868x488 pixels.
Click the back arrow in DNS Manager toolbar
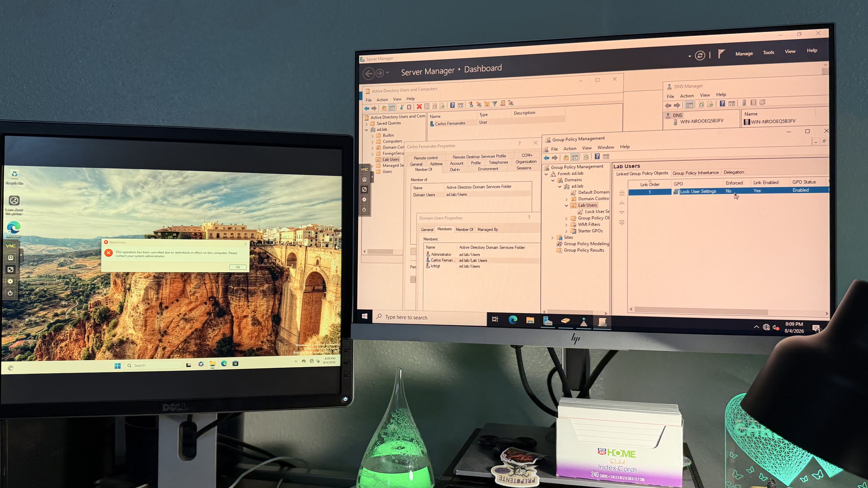click(x=668, y=106)
